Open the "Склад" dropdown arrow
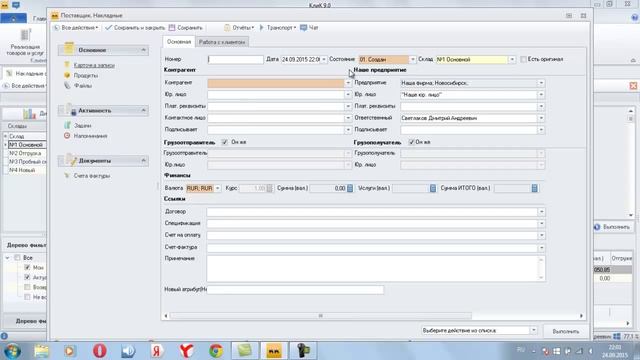 point(512,60)
